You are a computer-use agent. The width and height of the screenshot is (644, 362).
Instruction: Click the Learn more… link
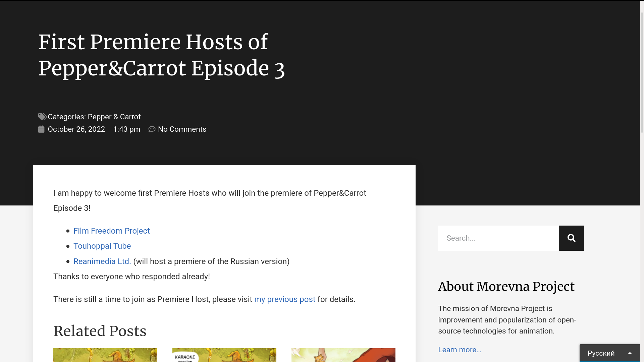point(460,350)
